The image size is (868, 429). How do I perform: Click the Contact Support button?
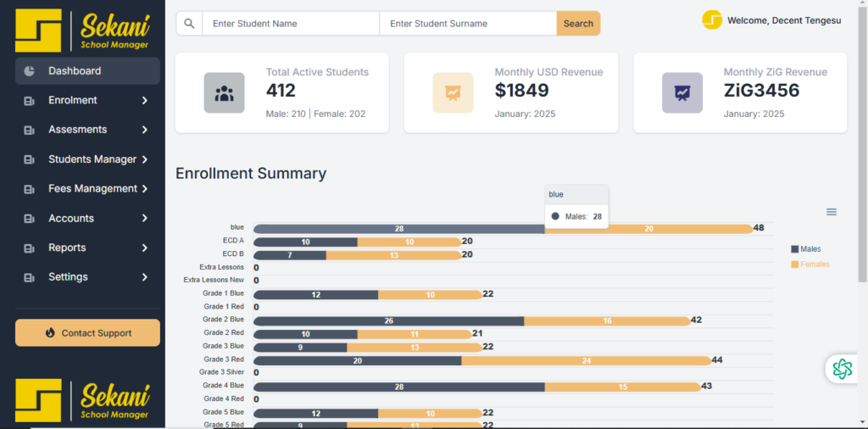pos(87,333)
